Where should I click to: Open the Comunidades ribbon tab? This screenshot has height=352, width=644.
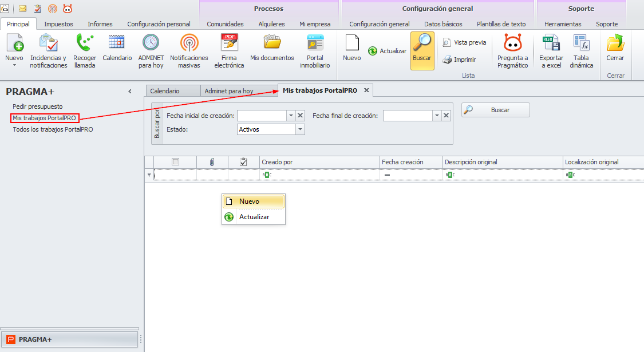click(225, 24)
